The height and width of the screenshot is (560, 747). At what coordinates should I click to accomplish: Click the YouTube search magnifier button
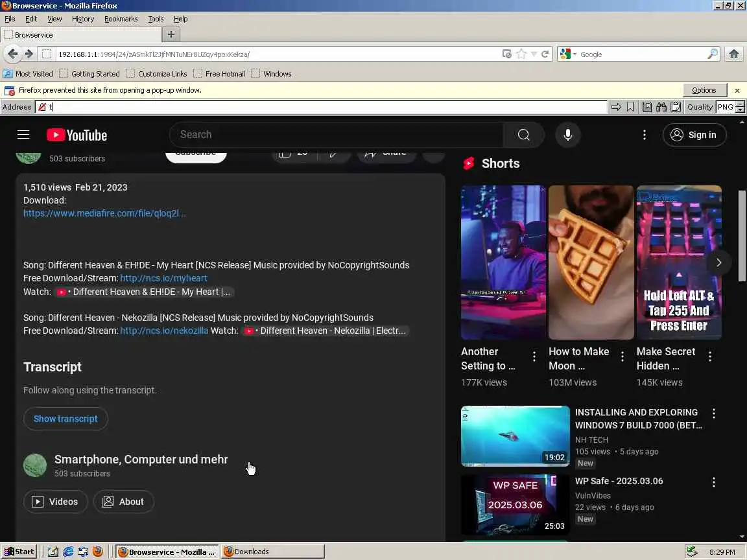tap(523, 135)
